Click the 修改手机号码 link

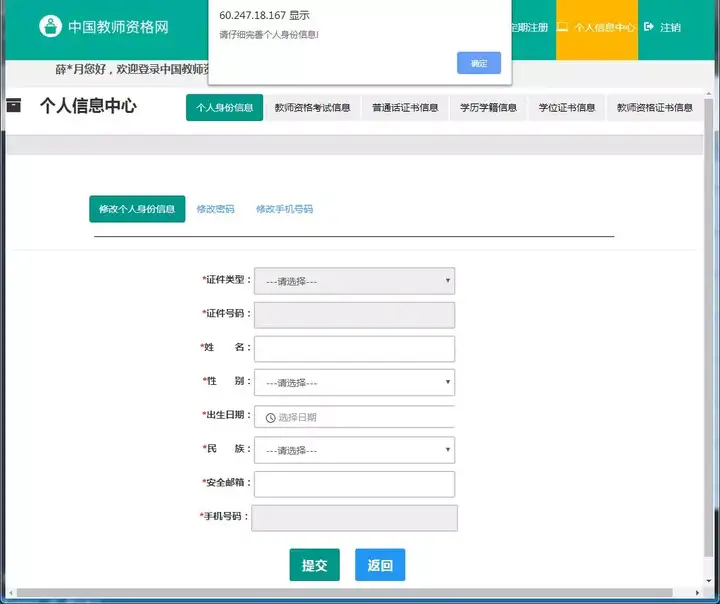[x=284, y=209]
